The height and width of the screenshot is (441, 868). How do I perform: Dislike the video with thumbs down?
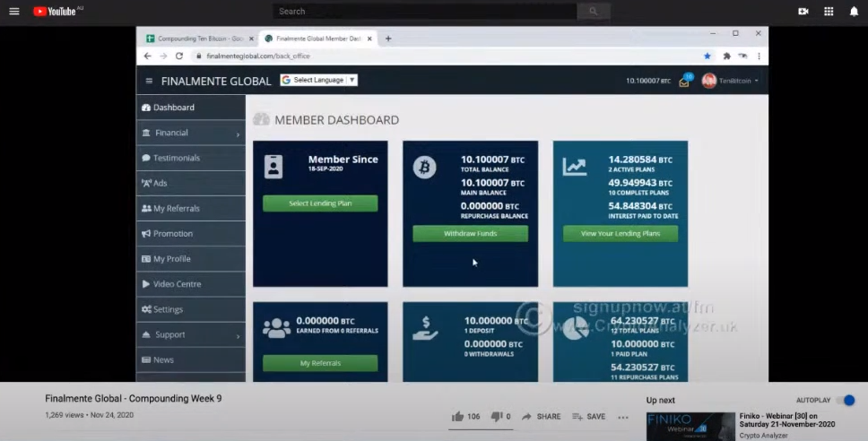point(495,417)
